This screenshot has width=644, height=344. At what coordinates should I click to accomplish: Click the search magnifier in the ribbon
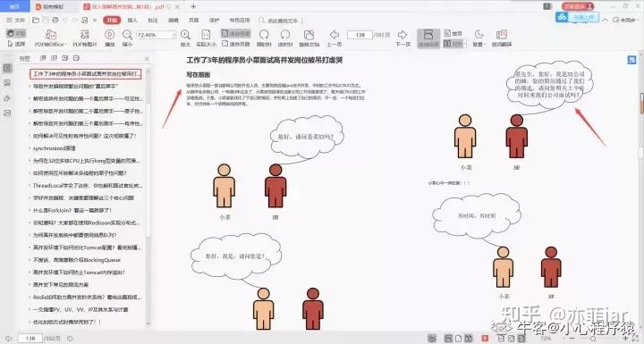[261, 20]
